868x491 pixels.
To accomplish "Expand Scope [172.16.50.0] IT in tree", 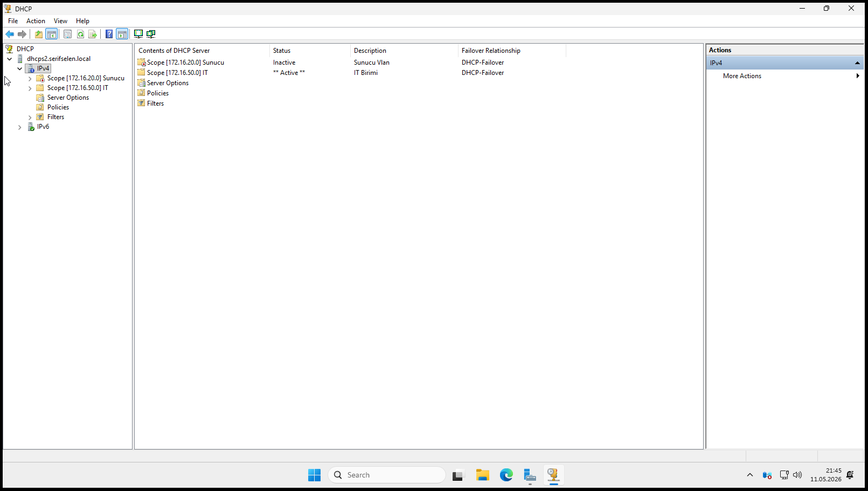I will point(30,88).
